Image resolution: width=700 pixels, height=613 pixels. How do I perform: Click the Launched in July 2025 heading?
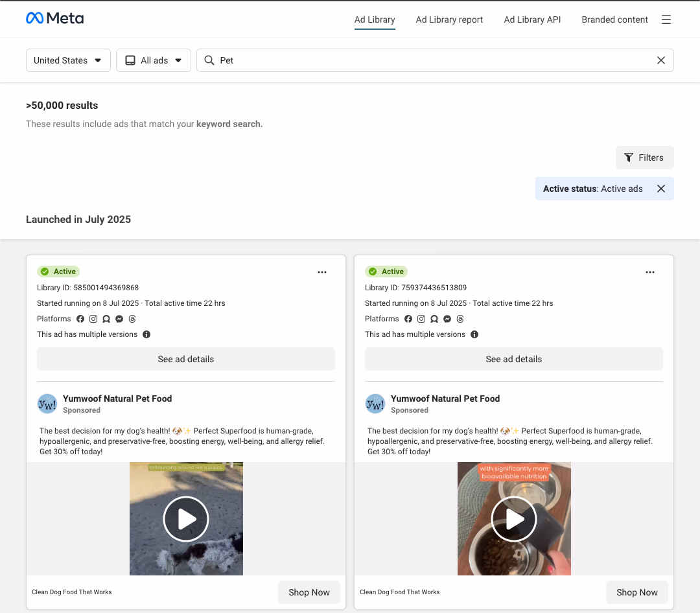pos(78,220)
